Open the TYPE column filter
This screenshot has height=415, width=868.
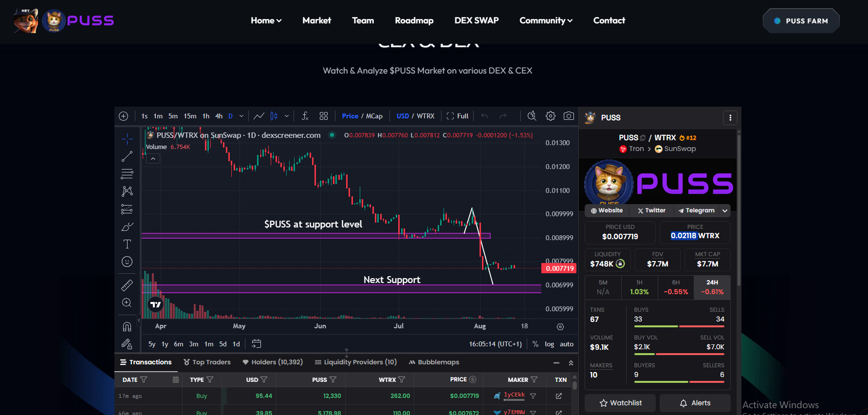pos(210,379)
